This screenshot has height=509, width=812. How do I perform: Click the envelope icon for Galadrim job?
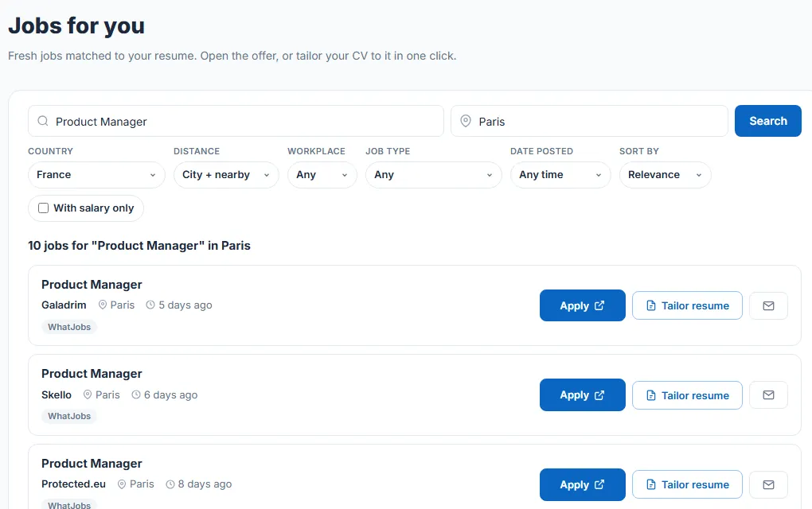[768, 305]
